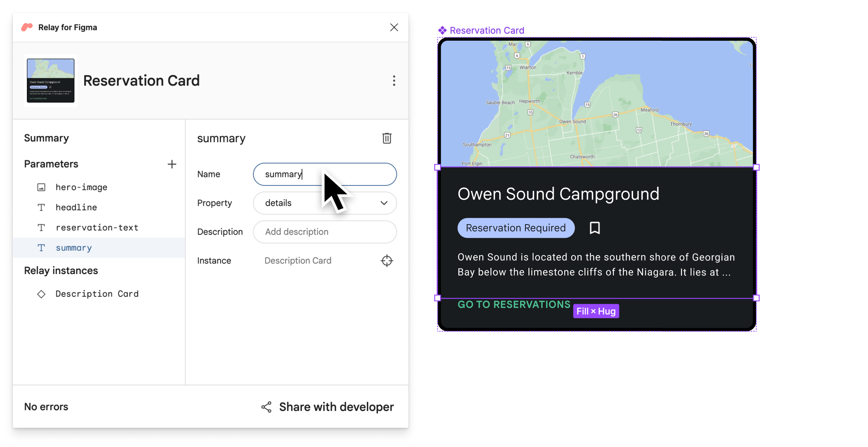Click the Summary tab in the left panel
Image resolution: width=868 pixels, height=447 pixels.
[45, 137]
